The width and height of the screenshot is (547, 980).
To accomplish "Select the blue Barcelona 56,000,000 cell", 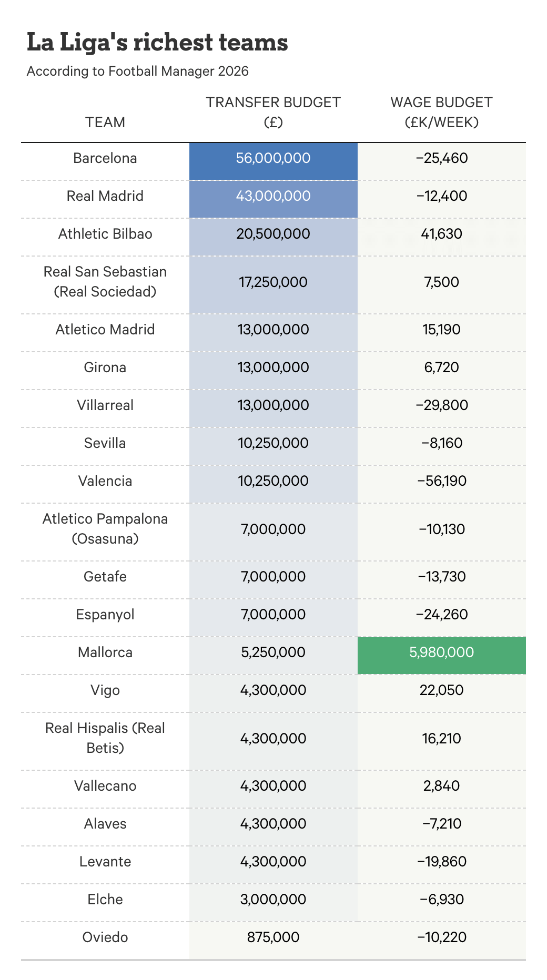I will pos(273,158).
